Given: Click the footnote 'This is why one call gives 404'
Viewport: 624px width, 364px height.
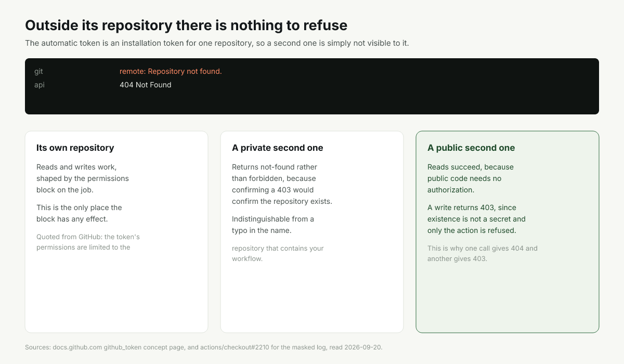Looking at the screenshot, I should 483,253.
